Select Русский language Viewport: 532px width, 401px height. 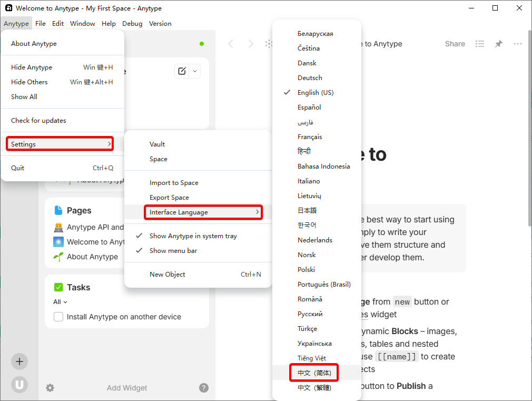(317, 314)
